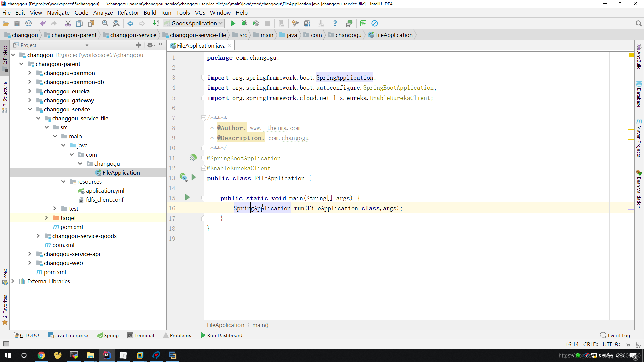Image resolution: width=644 pixels, height=362 pixels.
Task: Close the FileApplication.java tab
Action: (x=230, y=46)
